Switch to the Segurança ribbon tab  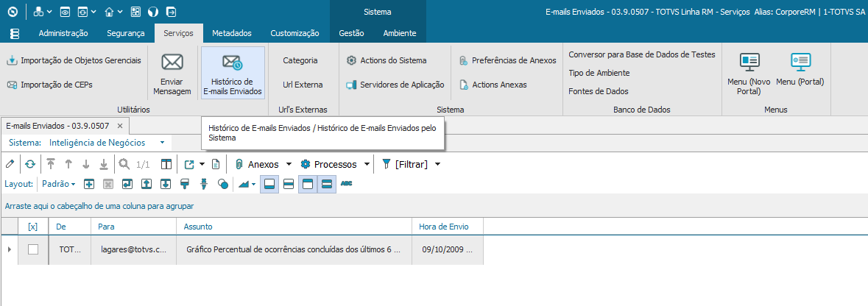126,33
